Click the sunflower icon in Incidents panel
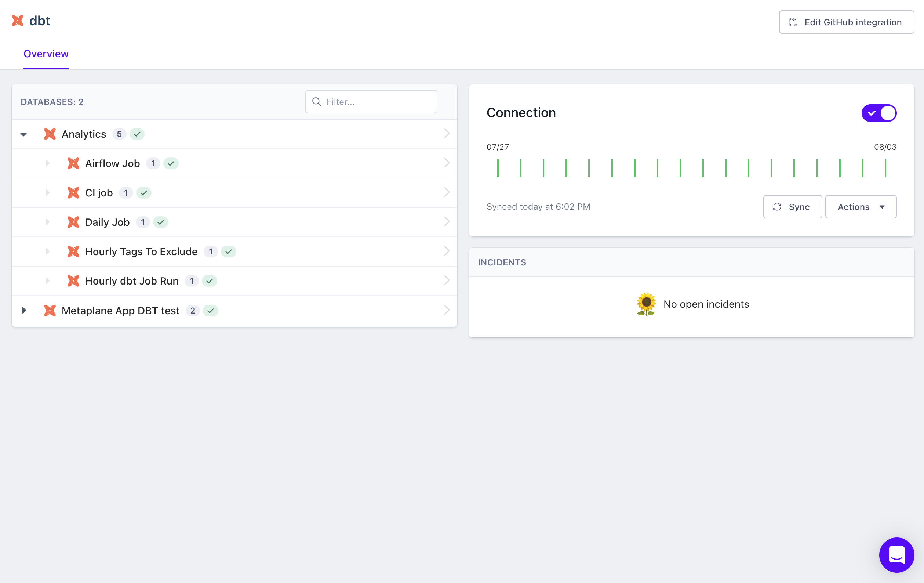The height and width of the screenshot is (583, 924). (646, 304)
